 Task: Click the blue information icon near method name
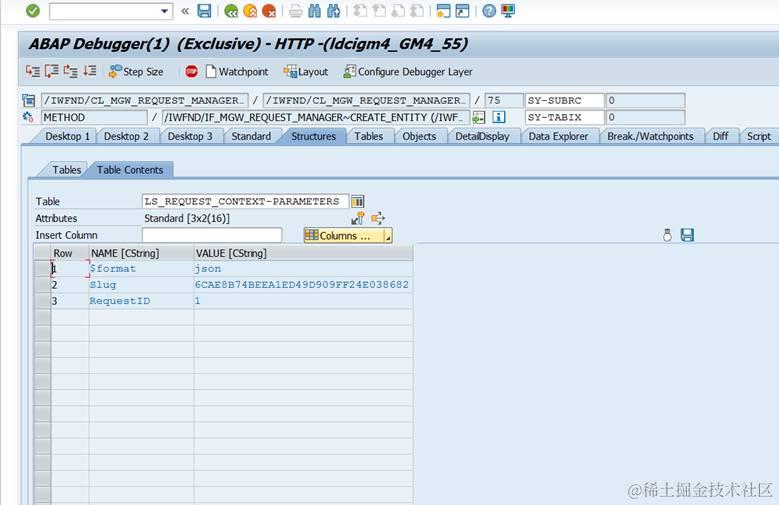[x=499, y=117]
